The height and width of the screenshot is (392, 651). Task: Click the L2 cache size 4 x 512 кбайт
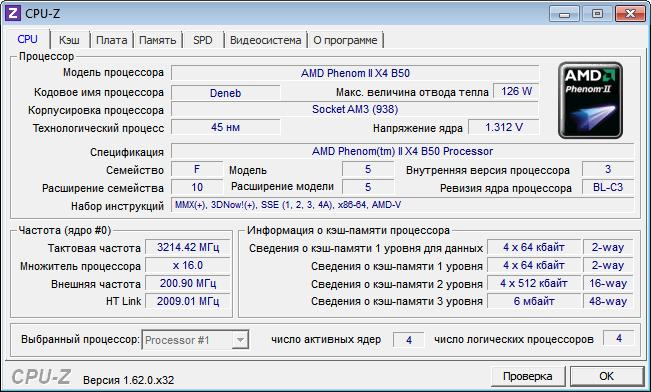[534, 283]
